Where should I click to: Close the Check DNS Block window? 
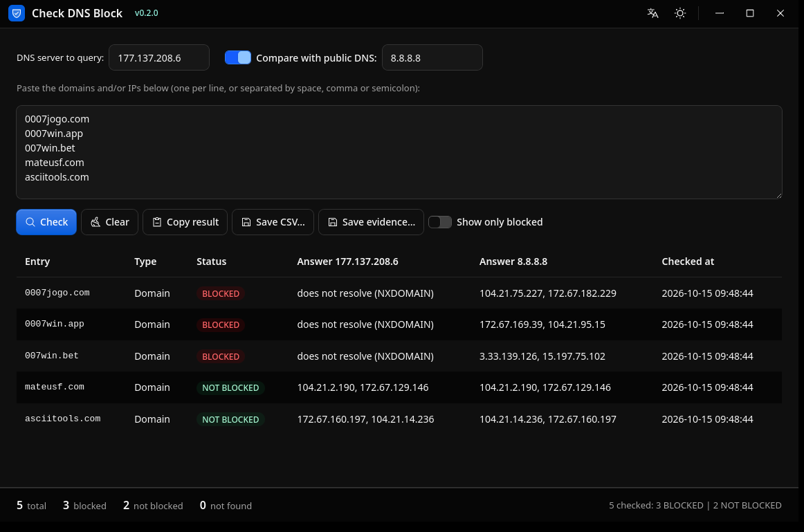(x=780, y=13)
